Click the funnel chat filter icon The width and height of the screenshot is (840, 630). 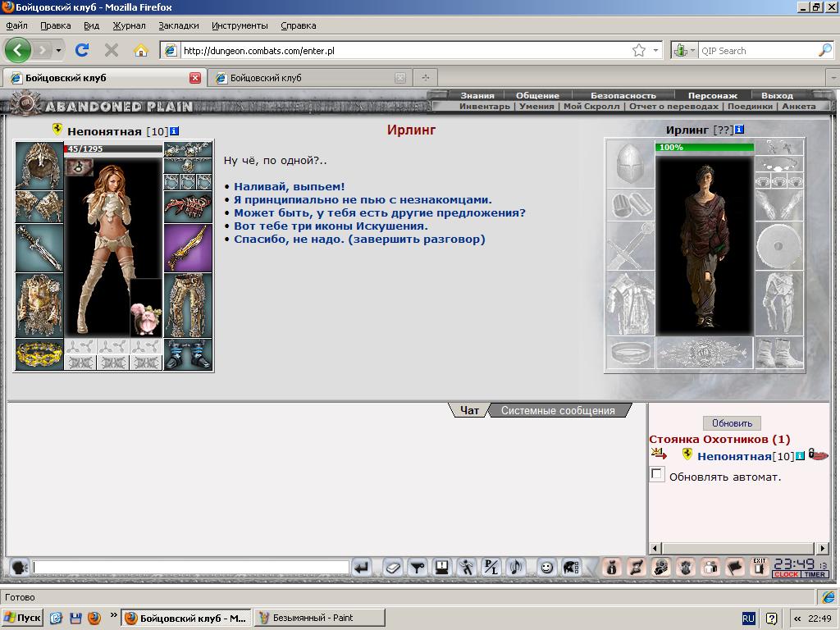[x=418, y=567]
